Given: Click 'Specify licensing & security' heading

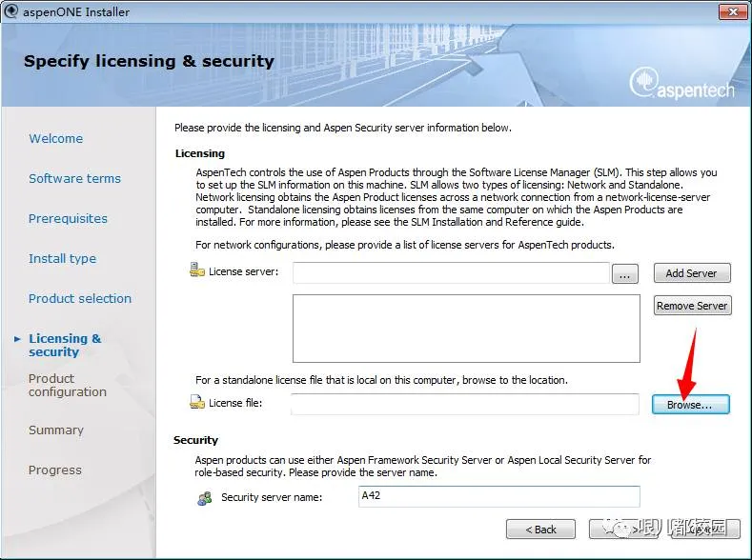Looking at the screenshot, I should pyautogui.click(x=149, y=61).
